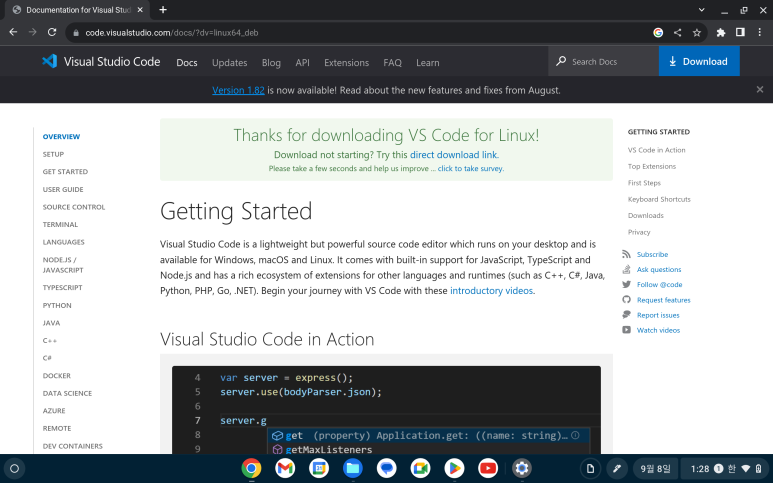
Task: Click the RSS Subscribe icon
Action: 627,254
